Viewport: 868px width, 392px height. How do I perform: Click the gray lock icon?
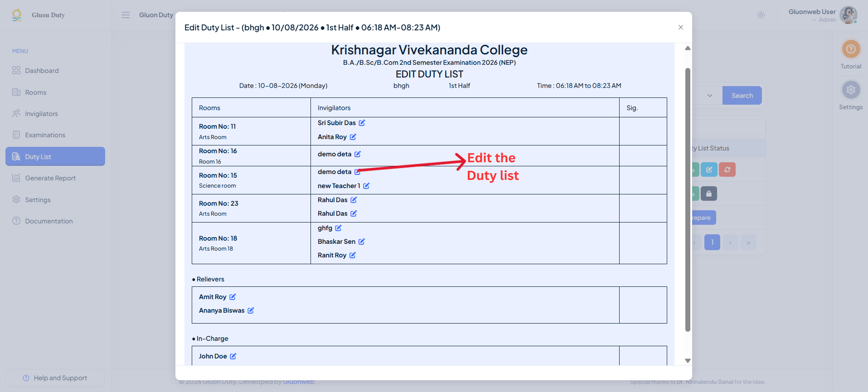pyautogui.click(x=708, y=194)
